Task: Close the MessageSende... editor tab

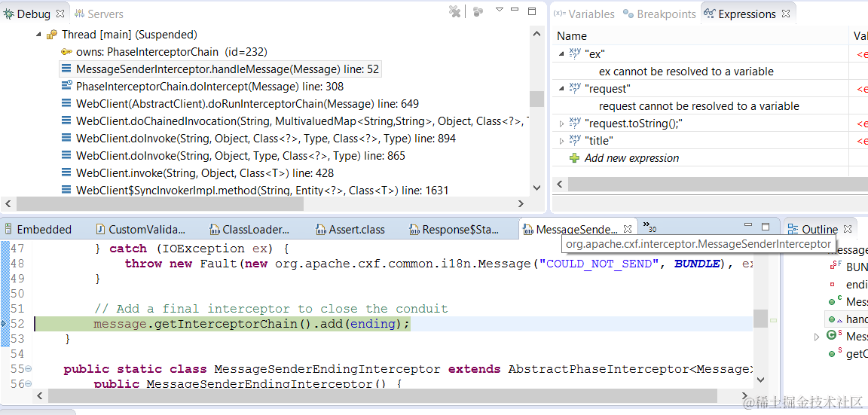Action: pos(627,228)
